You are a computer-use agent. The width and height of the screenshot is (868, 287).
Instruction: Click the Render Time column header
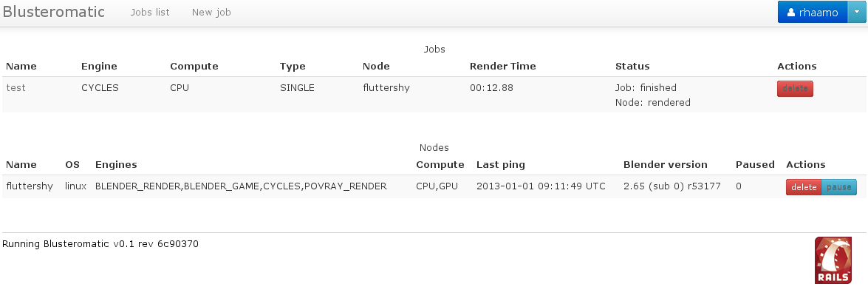tap(502, 66)
